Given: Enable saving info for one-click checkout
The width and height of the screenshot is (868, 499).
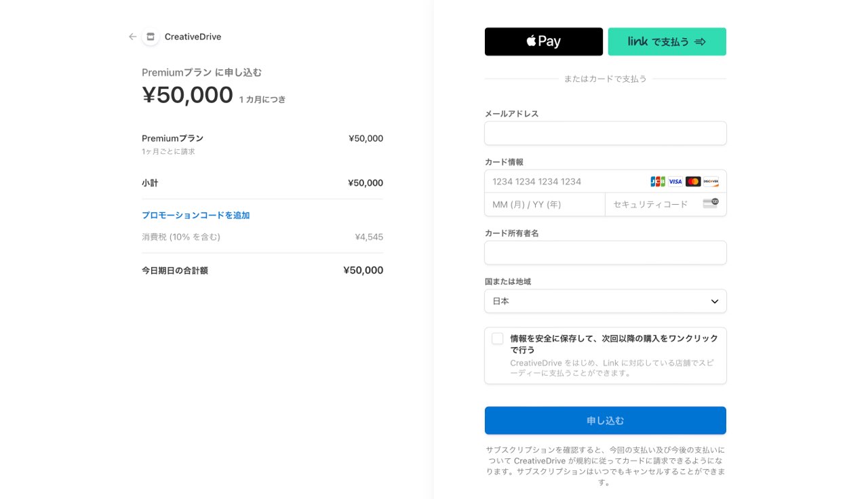Looking at the screenshot, I should (x=498, y=338).
